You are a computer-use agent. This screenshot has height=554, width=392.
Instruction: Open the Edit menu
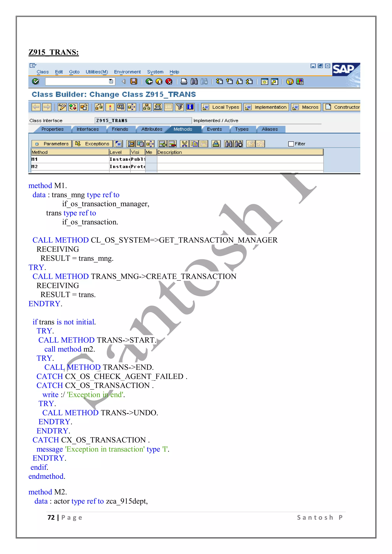[59, 72]
